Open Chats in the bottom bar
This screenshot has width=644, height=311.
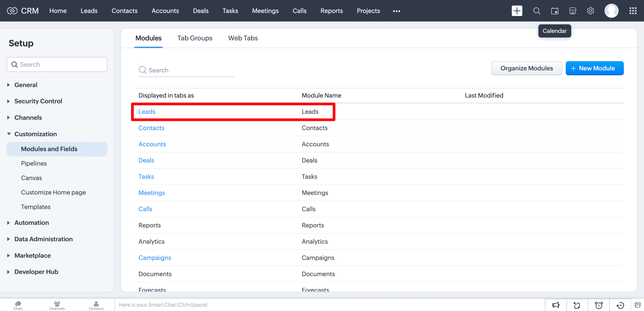click(18, 306)
